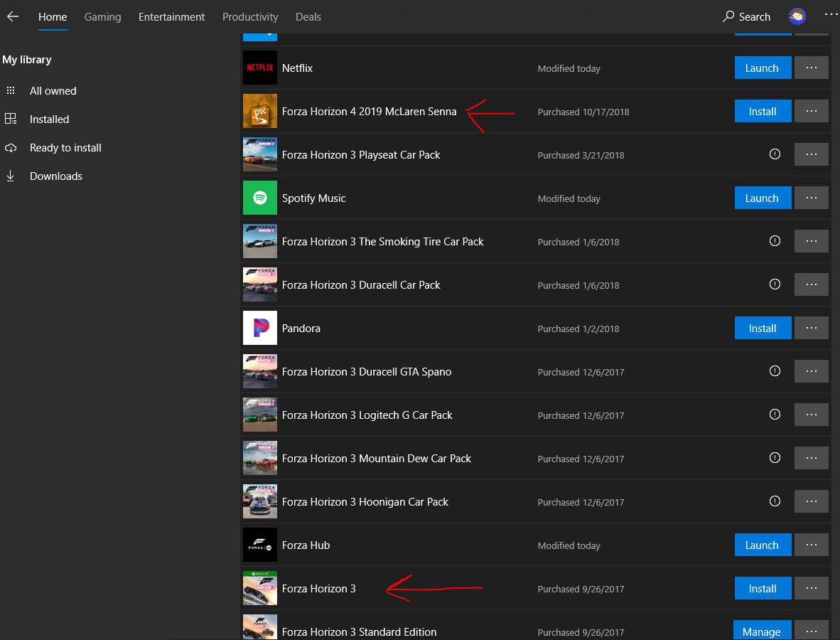
Task: Open the Forza Horizon 3 Mountain Dew Car Pack title
Action: (376, 458)
